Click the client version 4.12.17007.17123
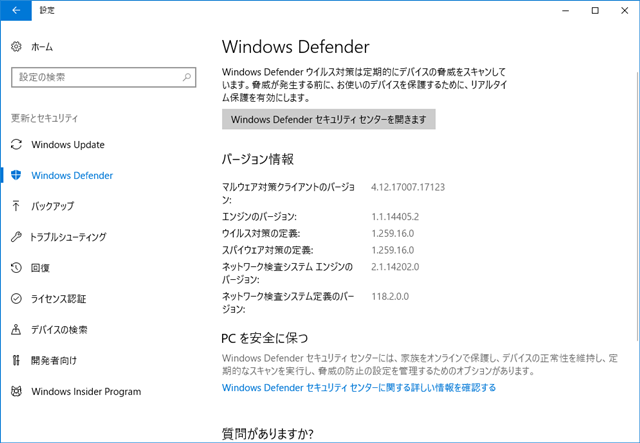The image size is (640, 443). coord(408,187)
